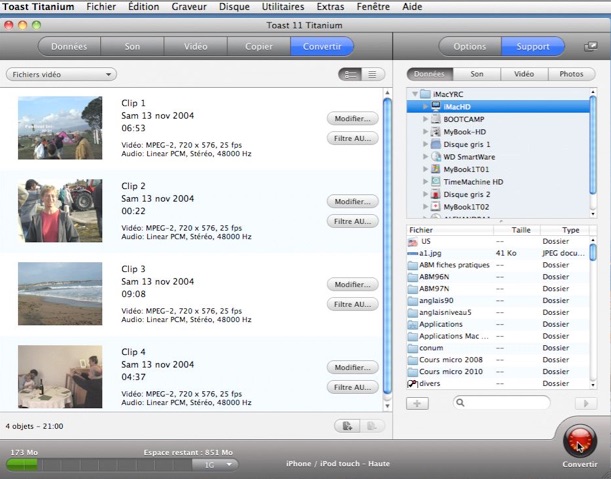The image size is (611, 479).
Task: Click the add file document icon
Action: 347,426
